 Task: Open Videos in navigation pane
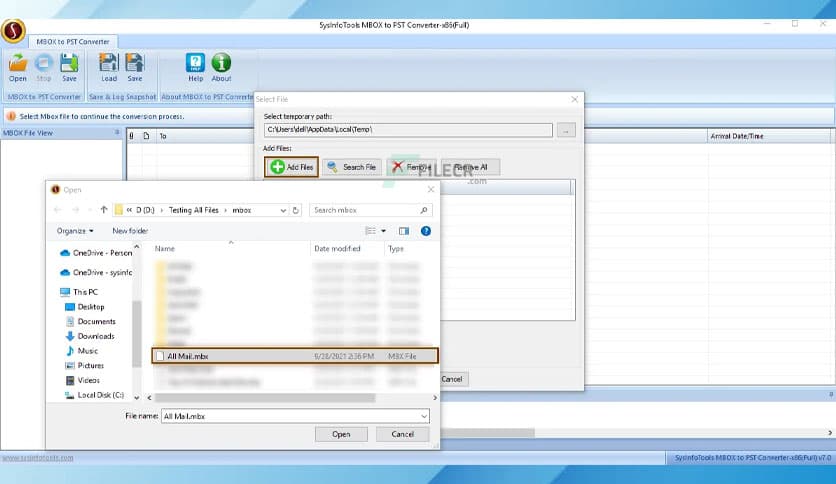(x=83, y=380)
